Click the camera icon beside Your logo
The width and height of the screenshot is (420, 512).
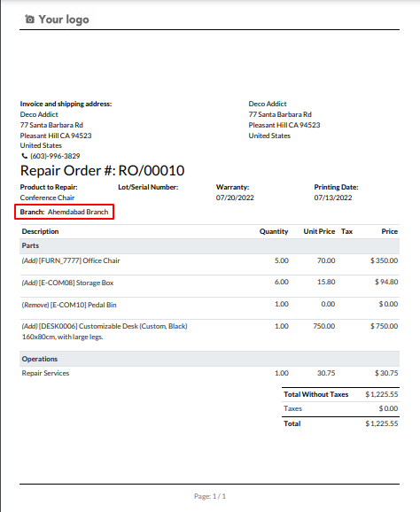click(29, 19)
